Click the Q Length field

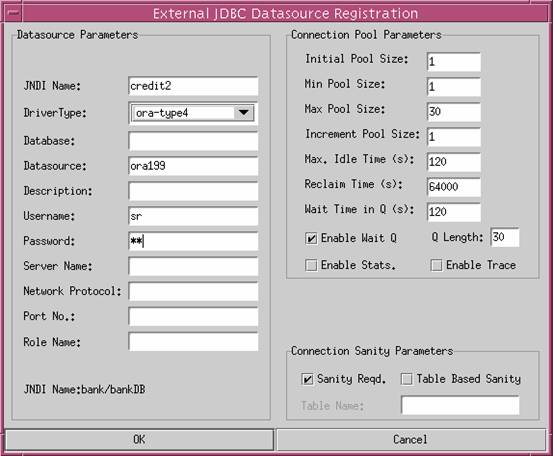click(x=505, y=237)
